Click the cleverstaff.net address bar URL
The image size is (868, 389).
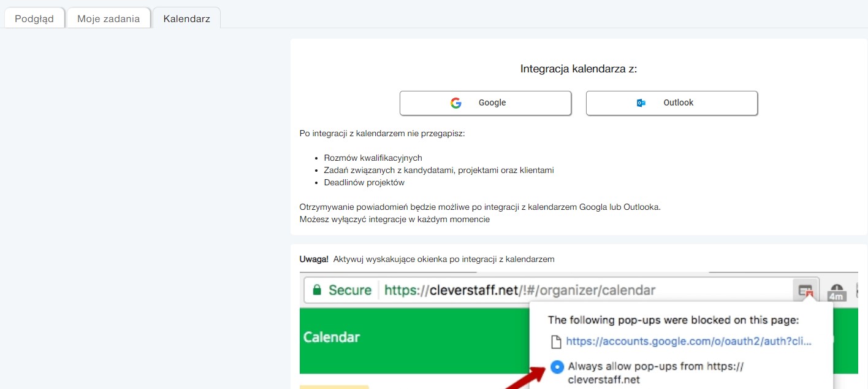(520, 290)
